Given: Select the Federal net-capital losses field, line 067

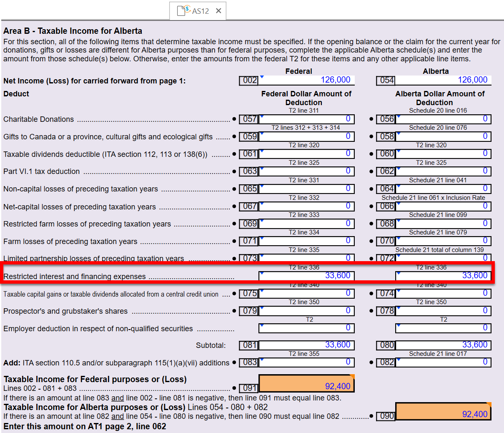Looking at the screenshot, I should (306, 206).
